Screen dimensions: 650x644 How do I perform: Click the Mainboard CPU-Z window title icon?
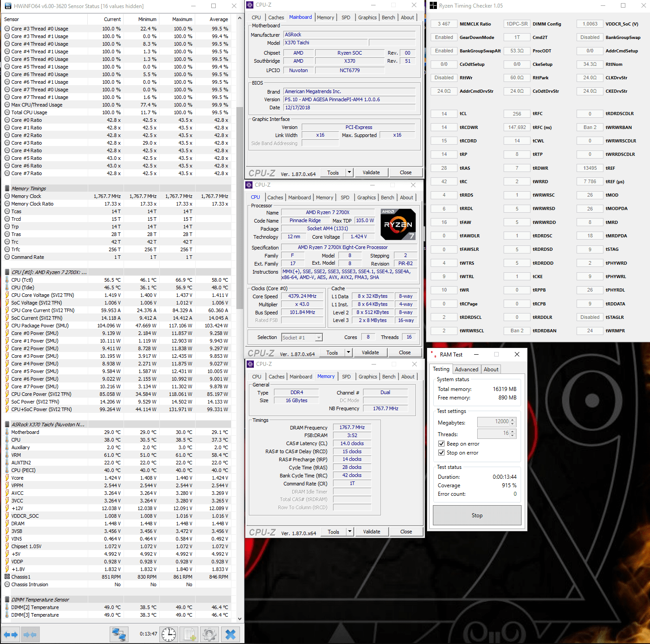point(250,4)
